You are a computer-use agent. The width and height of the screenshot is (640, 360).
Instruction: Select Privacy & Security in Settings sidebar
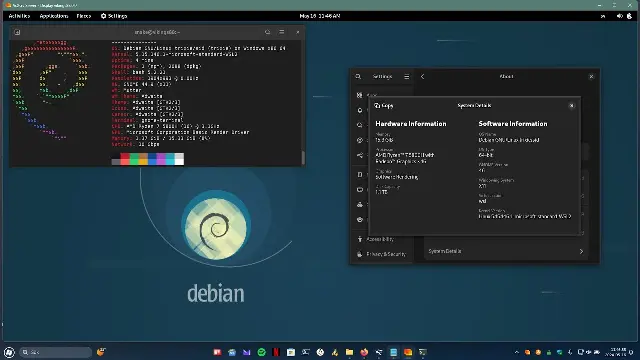(382, 254)
